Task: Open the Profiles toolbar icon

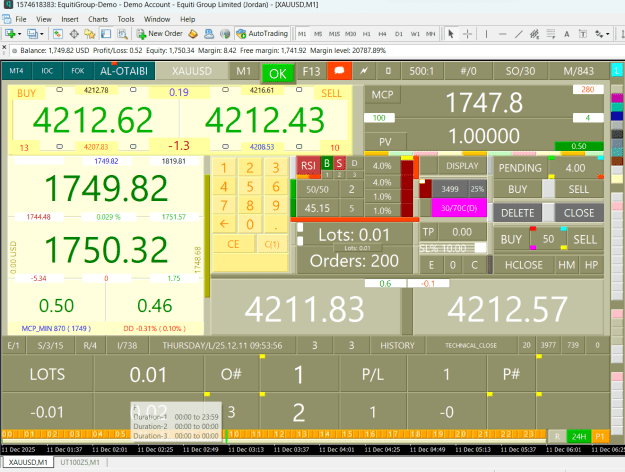Action: (32, 34)
